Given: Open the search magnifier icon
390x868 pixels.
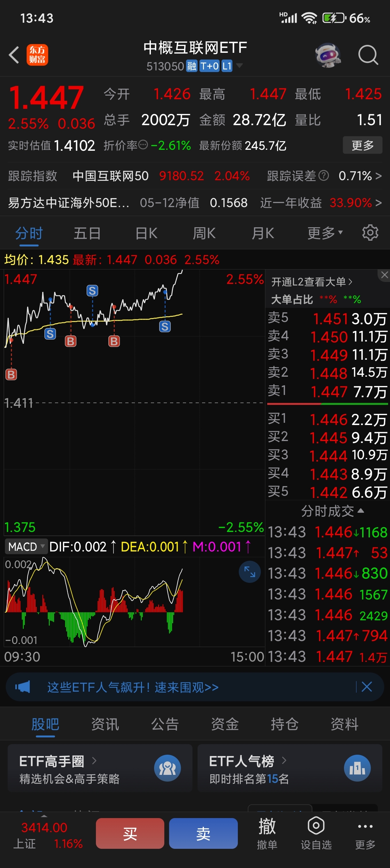Looking at the screenshot, I should 368,55.
